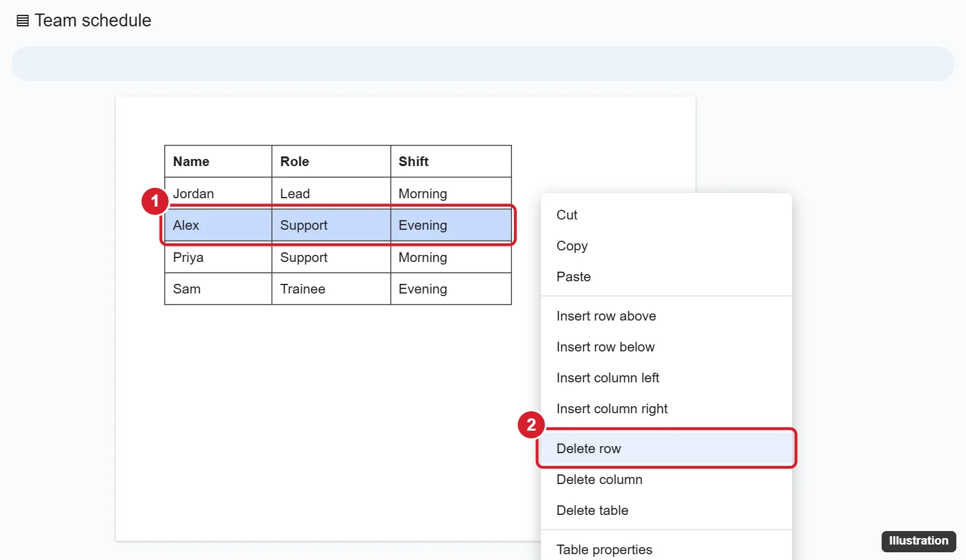Choose Copy from the context menu

click(x=667, y=246)
